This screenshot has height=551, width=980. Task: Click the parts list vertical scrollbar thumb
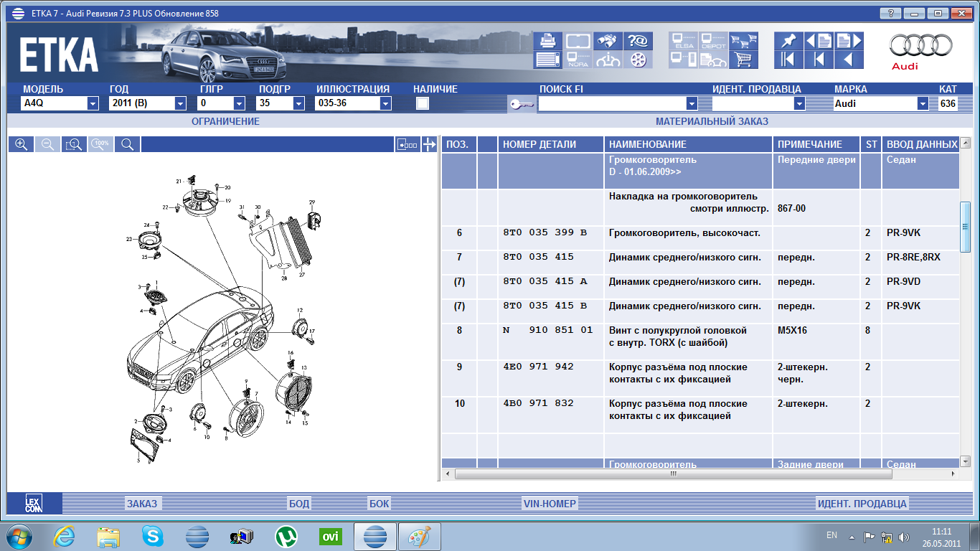(965, 226)
